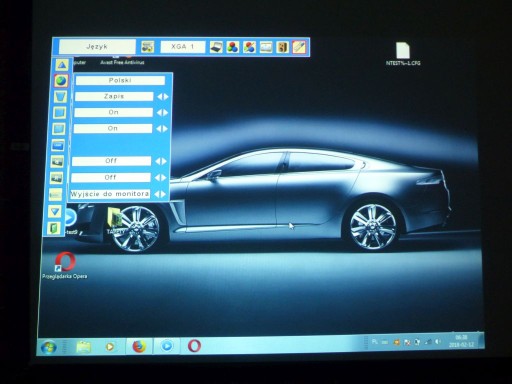
Task: Toggle the second On setting arrows
Action: [162, 129]
